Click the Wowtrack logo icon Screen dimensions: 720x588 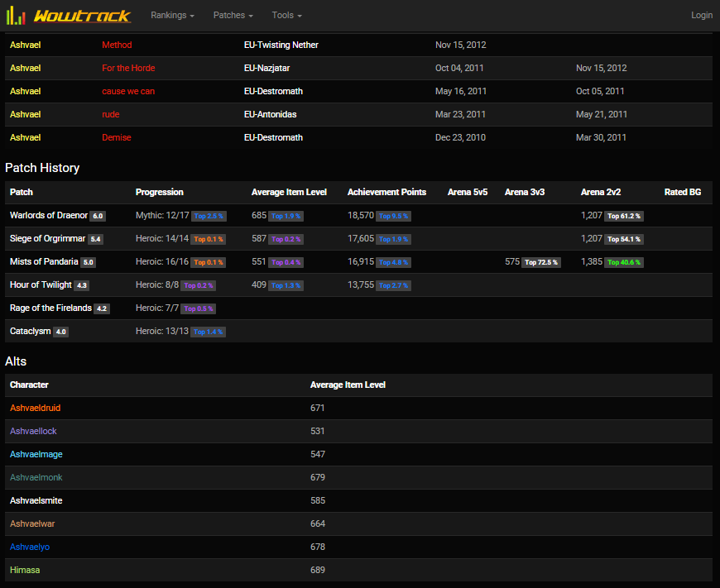point(17,15)
